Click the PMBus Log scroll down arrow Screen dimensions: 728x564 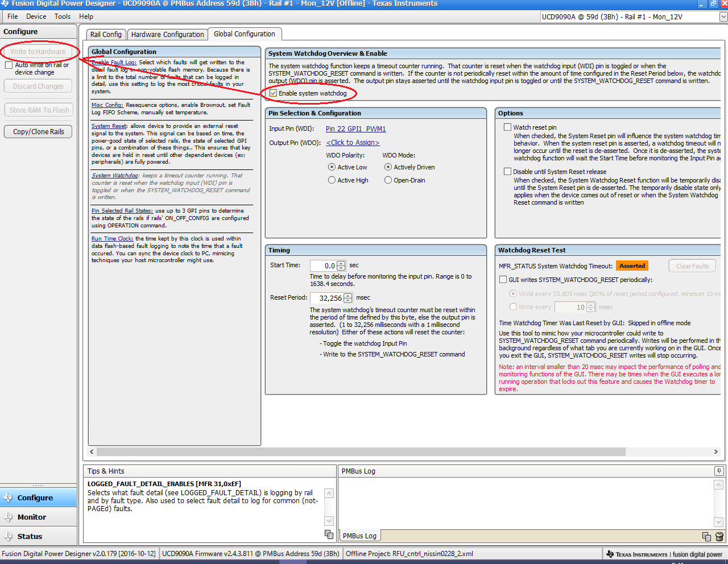(719, 522)
